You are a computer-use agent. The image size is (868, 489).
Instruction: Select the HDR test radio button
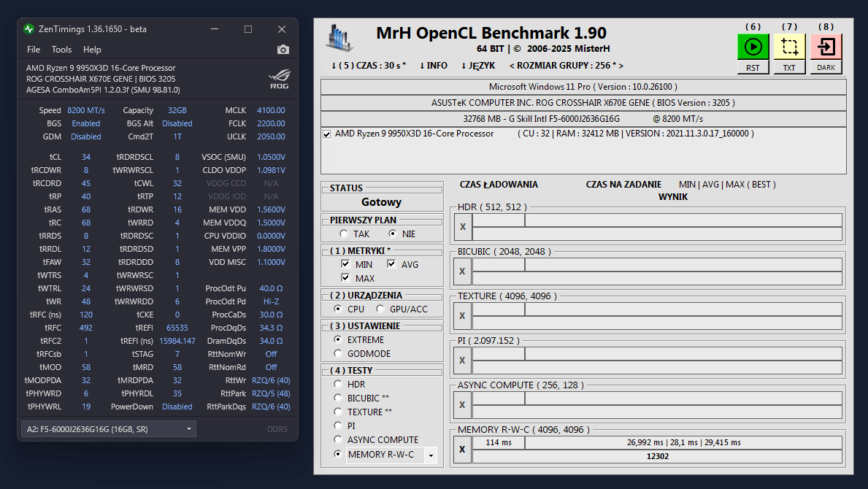tap(338, 384)
